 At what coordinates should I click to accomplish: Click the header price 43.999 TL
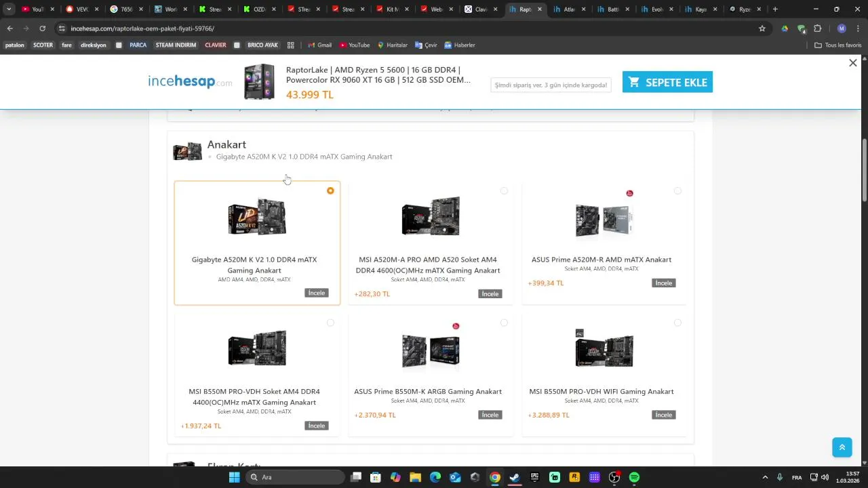[310, 94]
